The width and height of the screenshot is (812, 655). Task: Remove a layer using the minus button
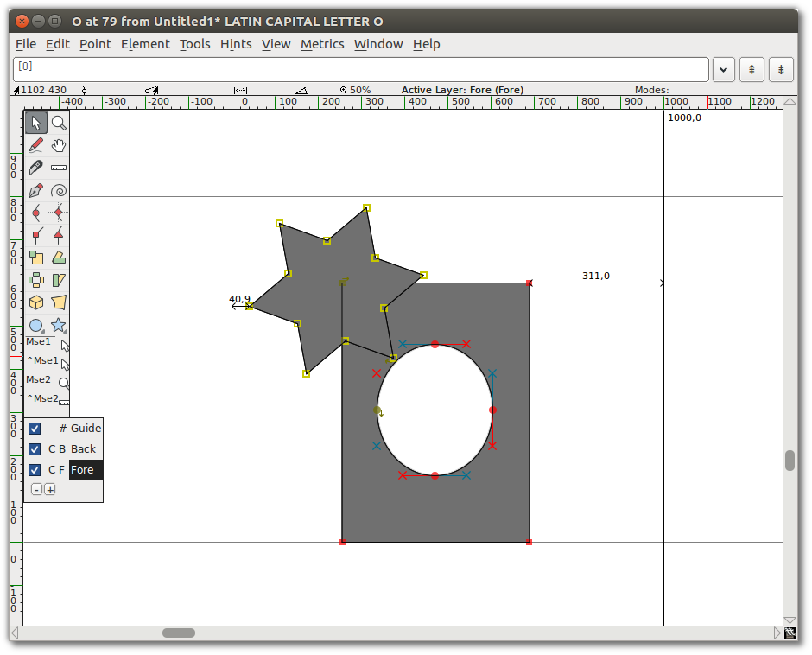coord(36,488)
